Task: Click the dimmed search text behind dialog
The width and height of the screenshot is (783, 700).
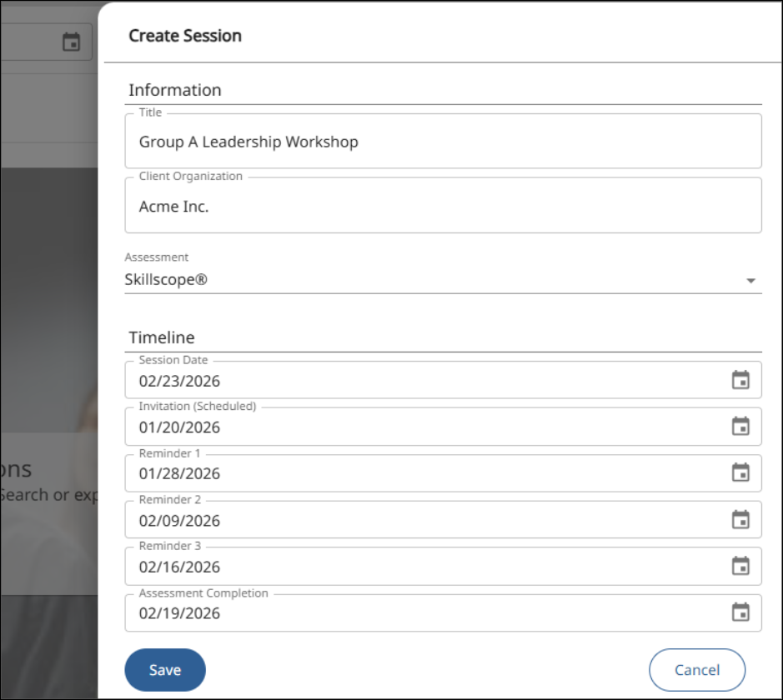Action: pos(49,495)
